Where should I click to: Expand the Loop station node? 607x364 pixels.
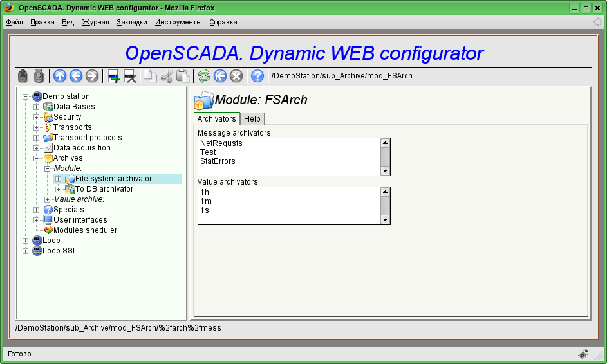click(x=26, y=241)
